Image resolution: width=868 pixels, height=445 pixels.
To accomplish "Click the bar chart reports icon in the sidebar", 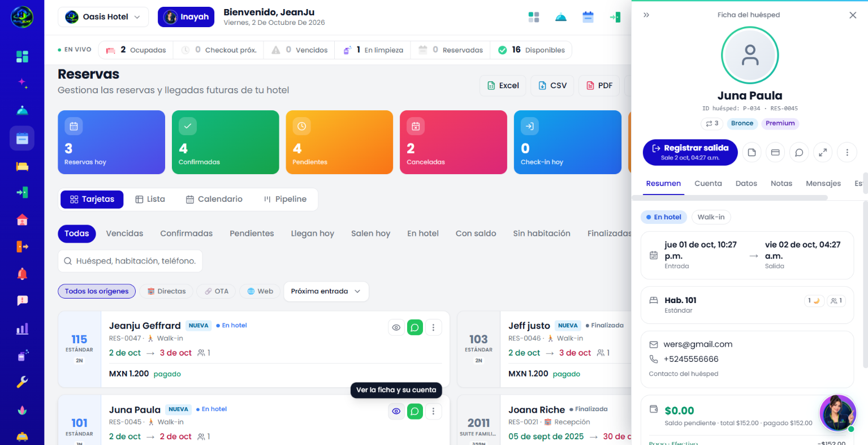I will tap(22, 329).
